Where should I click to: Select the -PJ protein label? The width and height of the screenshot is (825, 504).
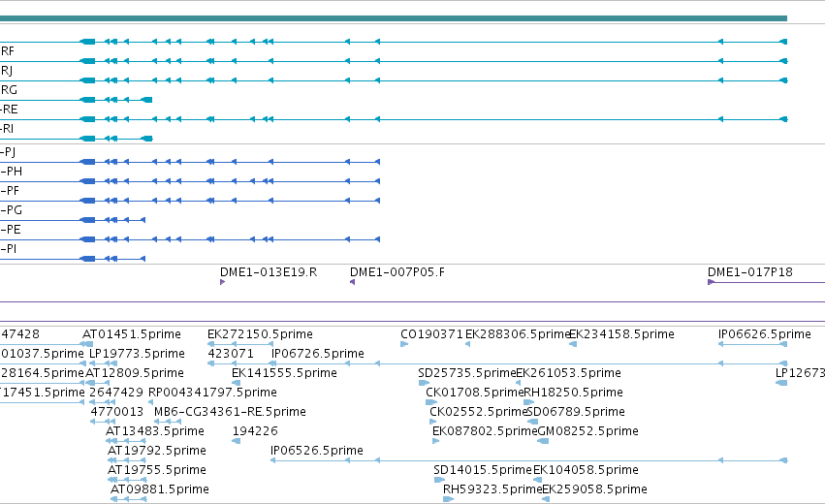[x=8, y=152]
